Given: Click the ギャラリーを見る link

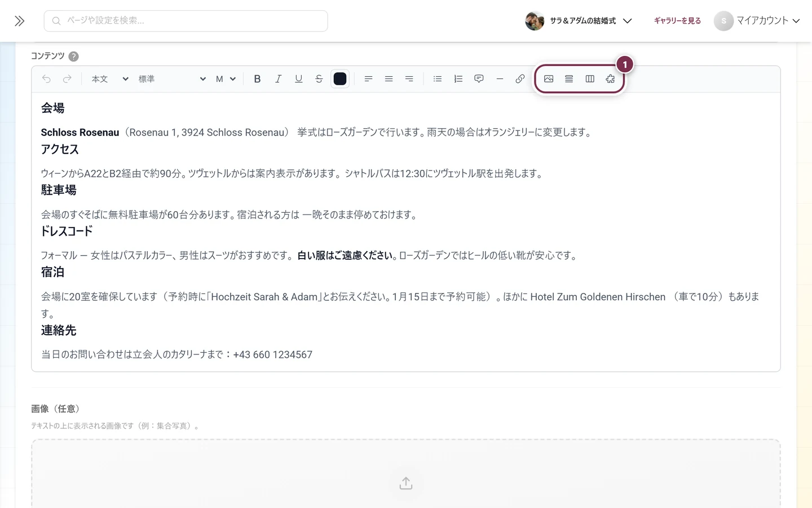Looking at the screenshot, I should click(x=677, y=21).
